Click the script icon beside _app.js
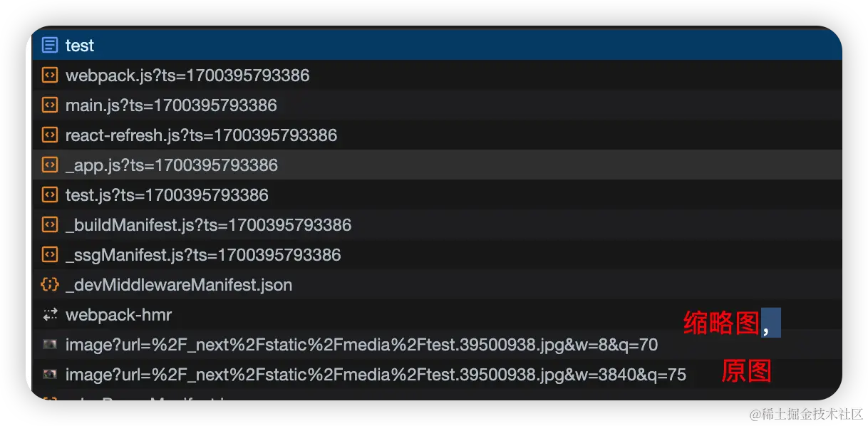 coord(50,165)
